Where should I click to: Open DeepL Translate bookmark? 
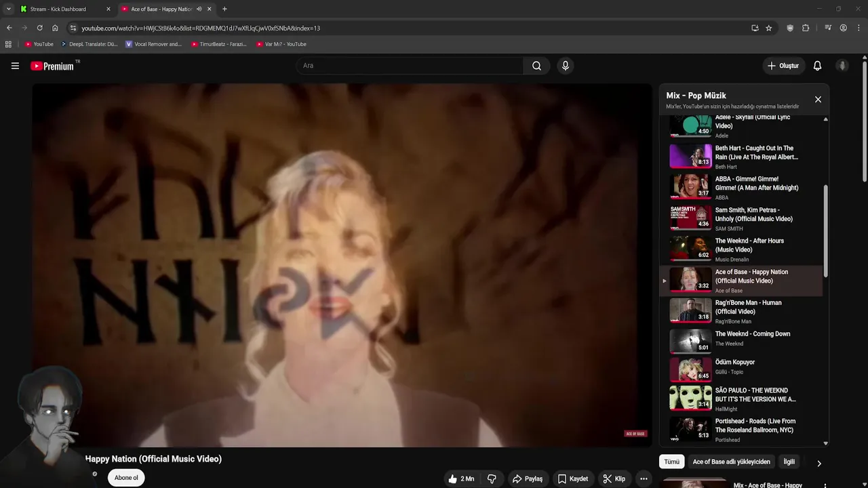89,44
